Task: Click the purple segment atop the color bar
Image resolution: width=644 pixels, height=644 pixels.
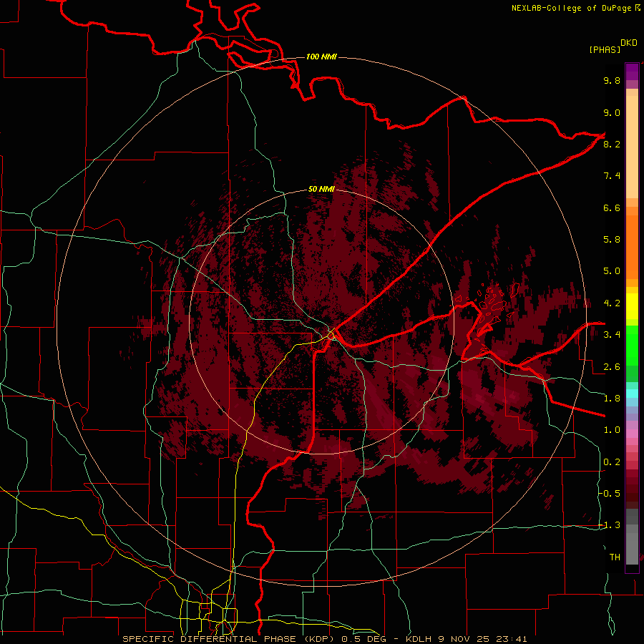Action: pyautogui.click(x=632, y=72)
